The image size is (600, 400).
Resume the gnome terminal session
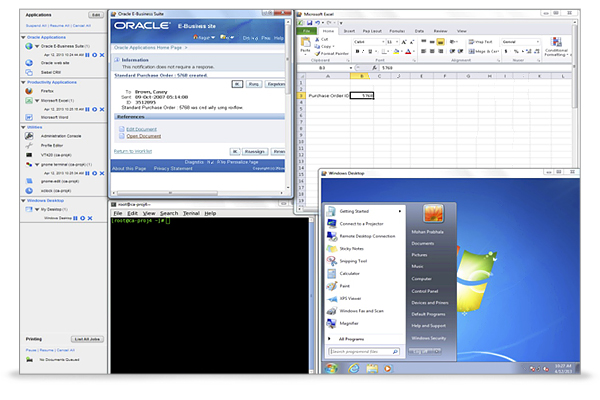95,173
